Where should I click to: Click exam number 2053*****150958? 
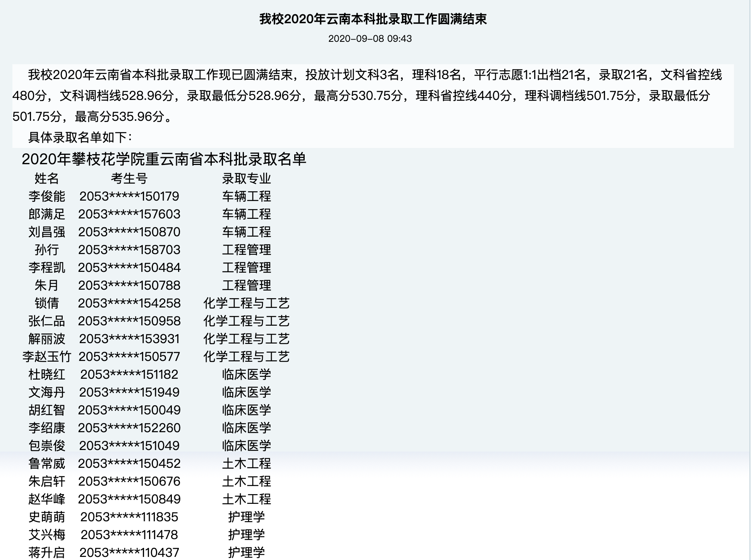click(x=129, y=321)
